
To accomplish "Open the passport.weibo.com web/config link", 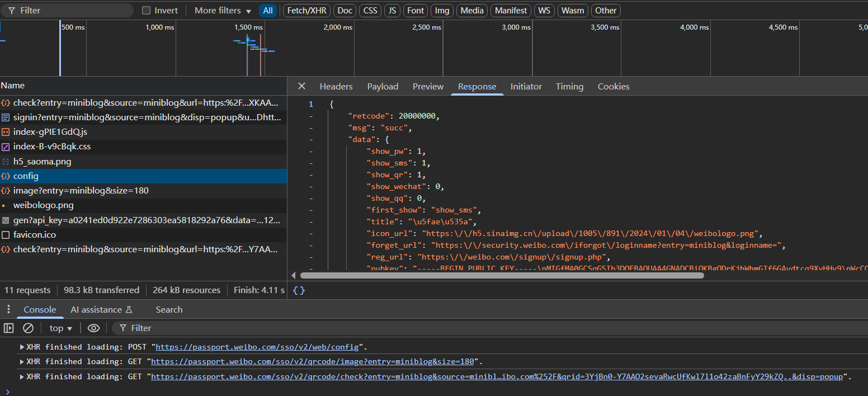I will pos(257,347).
